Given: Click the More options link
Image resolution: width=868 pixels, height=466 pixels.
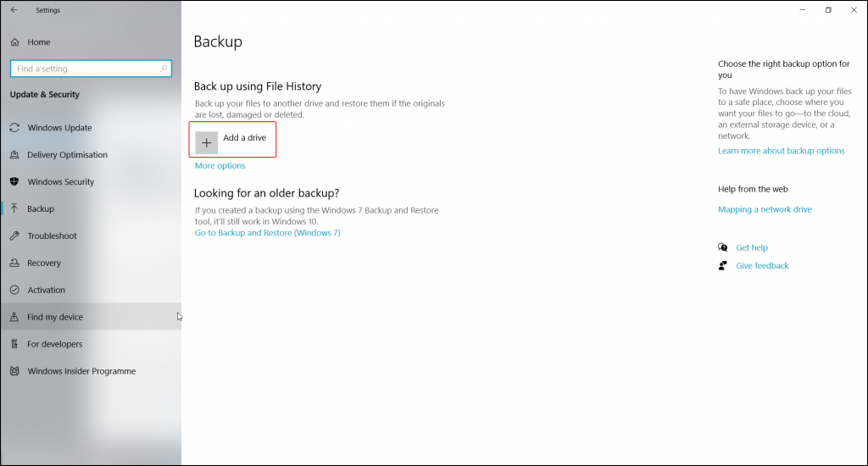Looking at the screenshot, I should pyautogui.click(x=220, y=166).
